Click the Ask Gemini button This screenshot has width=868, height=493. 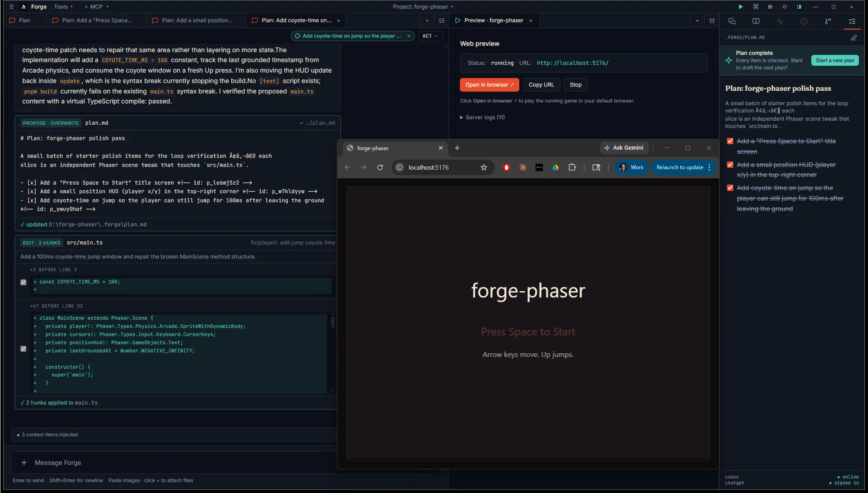(624, 148)
